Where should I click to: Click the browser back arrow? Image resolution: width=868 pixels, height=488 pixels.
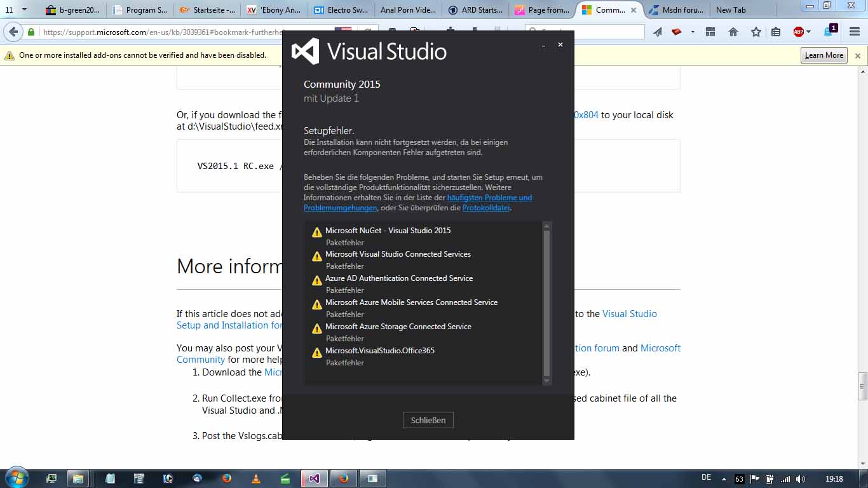pyautogui.click(x=13, y=32)
